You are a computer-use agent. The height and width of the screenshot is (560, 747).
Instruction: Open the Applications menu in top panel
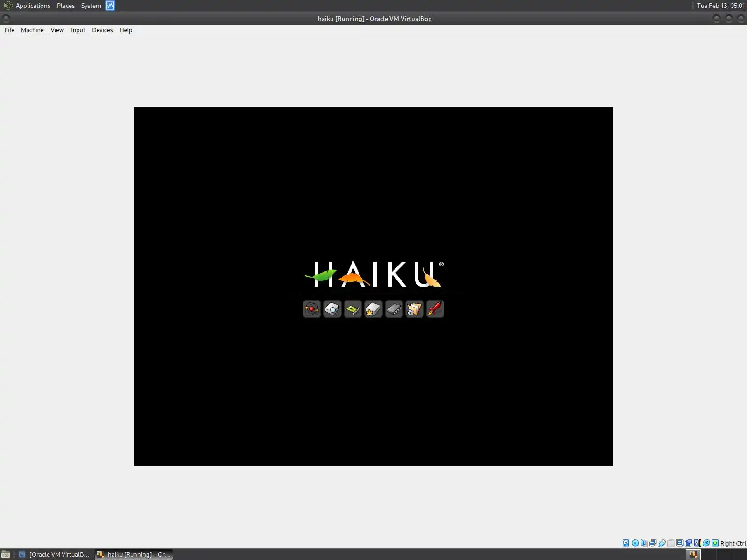click(33, 6)
